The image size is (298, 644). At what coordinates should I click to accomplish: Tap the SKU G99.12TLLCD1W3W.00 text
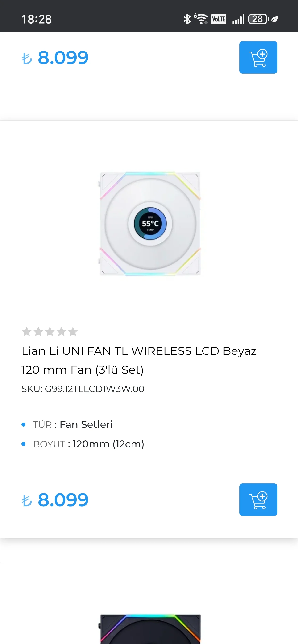click(x=83, y=389)
